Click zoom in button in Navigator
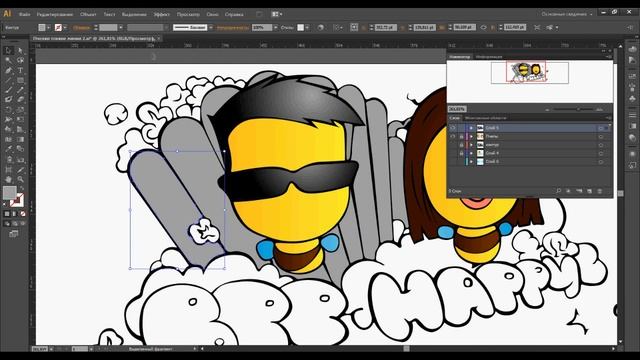 (599, 109)
